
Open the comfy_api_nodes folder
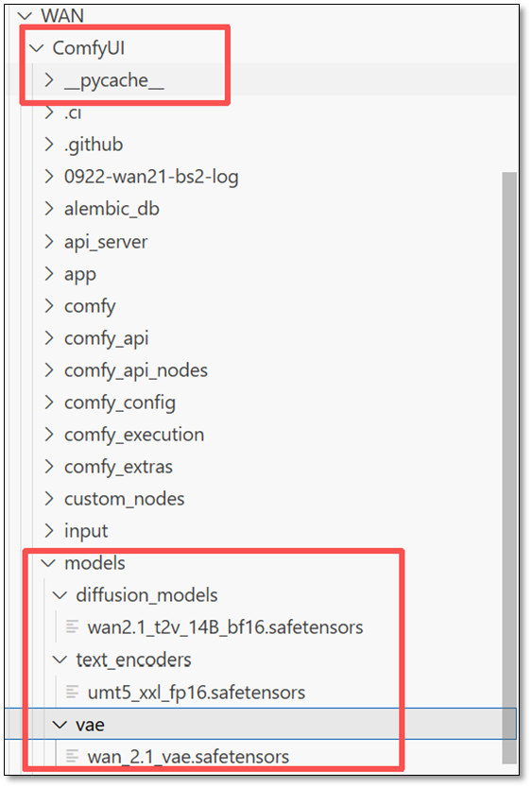click(136, 370)
